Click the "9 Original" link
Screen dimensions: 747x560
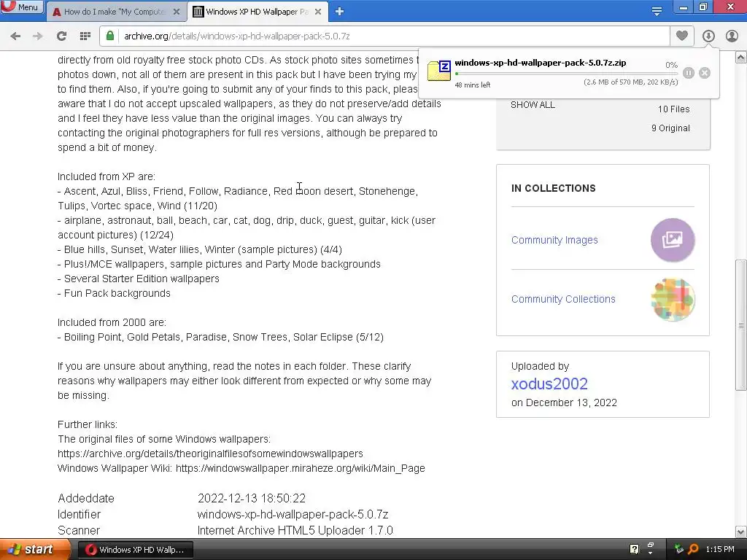tap(670, 128)
